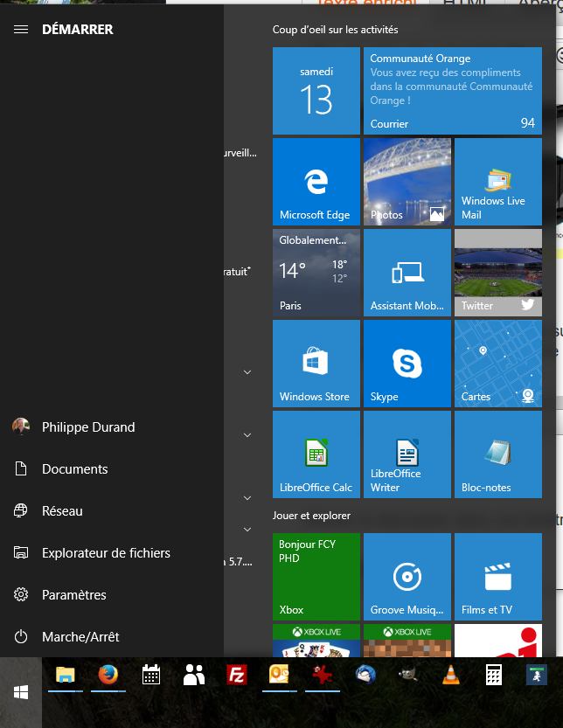Open Groove Musique tile

tap(407, 577)
